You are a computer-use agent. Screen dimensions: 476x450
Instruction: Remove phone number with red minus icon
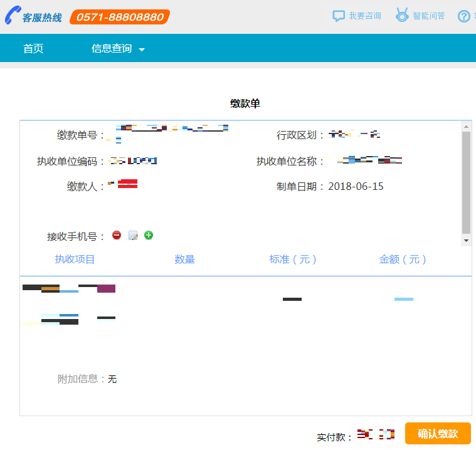pos(117,236)
